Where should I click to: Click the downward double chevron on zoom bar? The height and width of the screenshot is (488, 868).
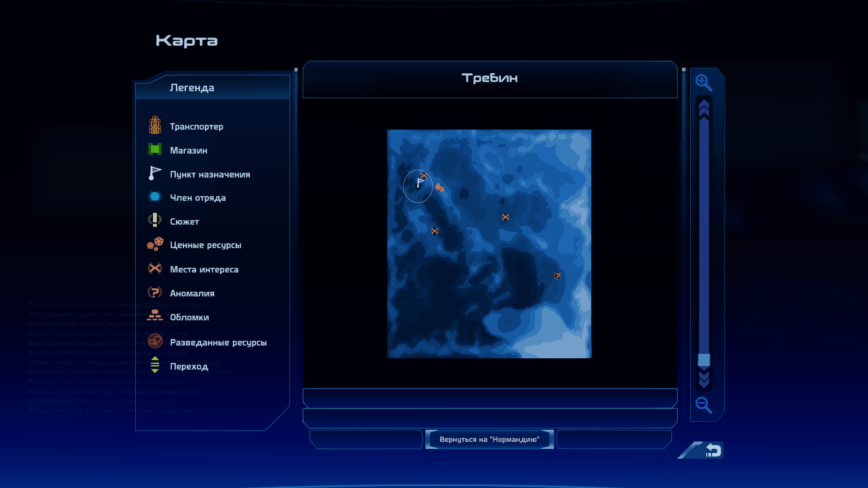704,378
